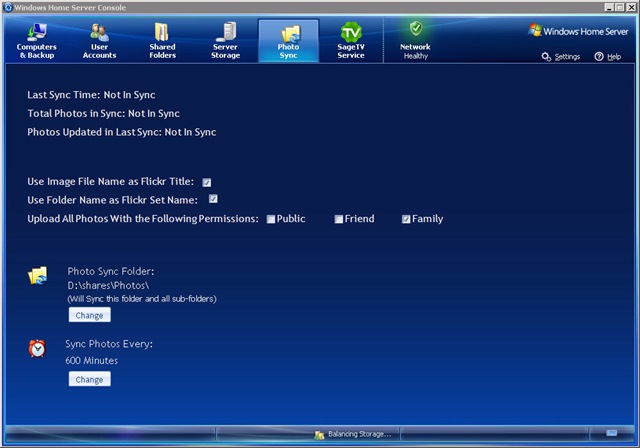Screen dimensions: 640x448
Task: Toggle Use Image File Name as Flickr Title
Action: point(207,182)
